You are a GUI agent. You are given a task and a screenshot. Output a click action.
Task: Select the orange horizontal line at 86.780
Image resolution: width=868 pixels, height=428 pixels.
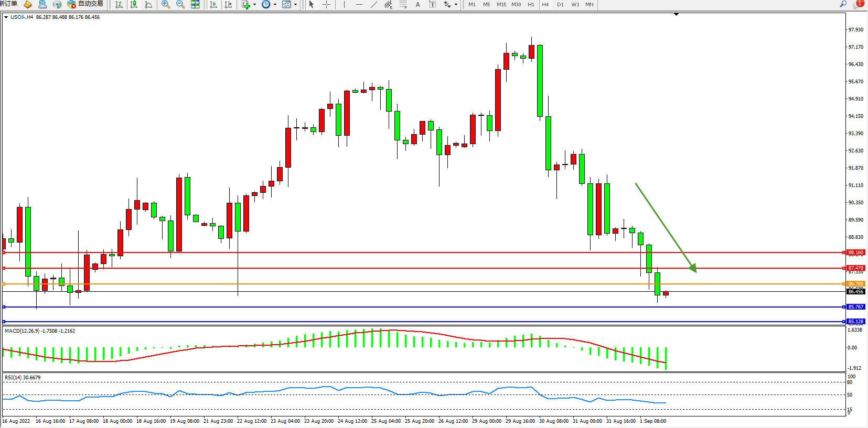[420, 284]
